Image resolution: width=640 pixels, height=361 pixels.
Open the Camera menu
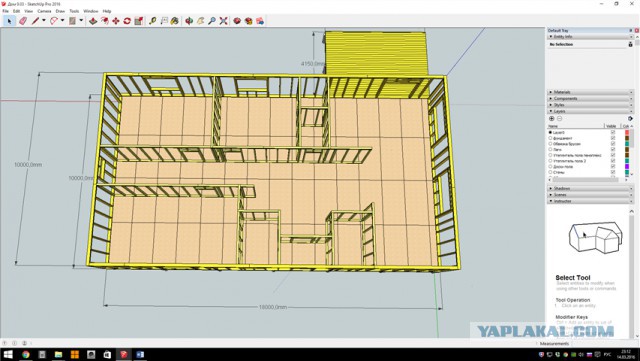coord(44,11)
